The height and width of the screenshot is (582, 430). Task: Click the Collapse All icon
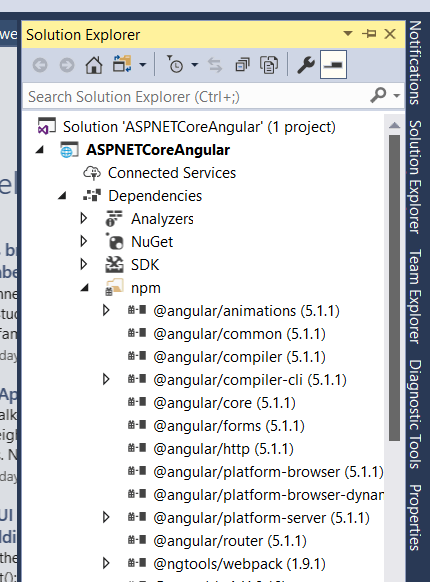tap(242, 65)
